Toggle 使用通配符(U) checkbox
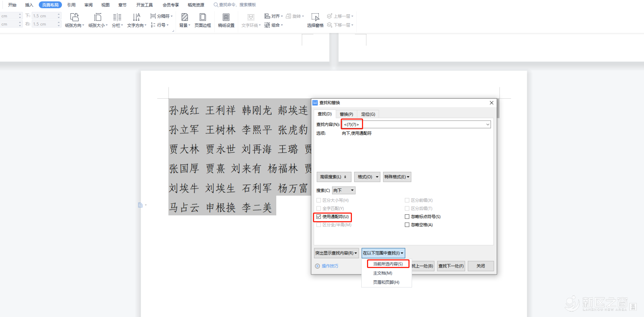644x317 pixels. 319,216
